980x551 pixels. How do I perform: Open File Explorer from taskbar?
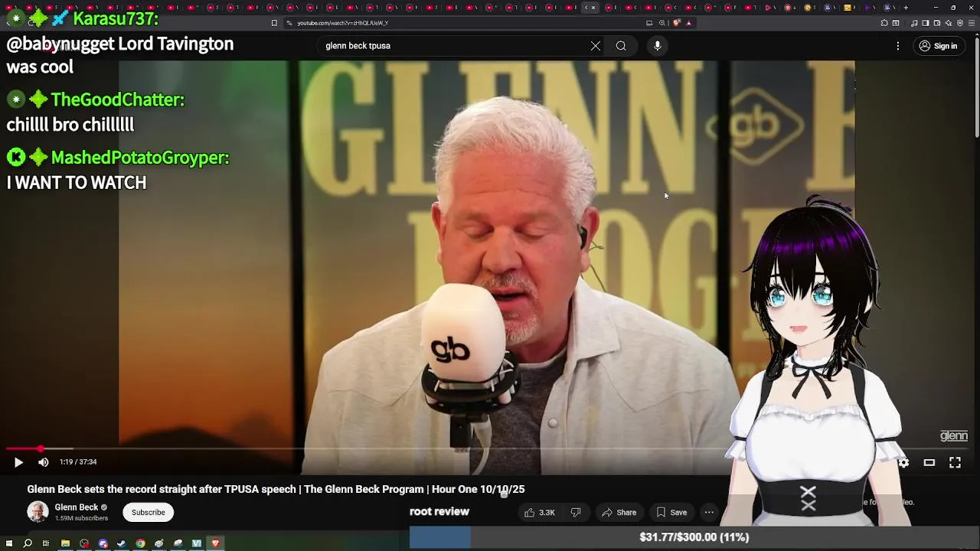click(x=65, y=543)
